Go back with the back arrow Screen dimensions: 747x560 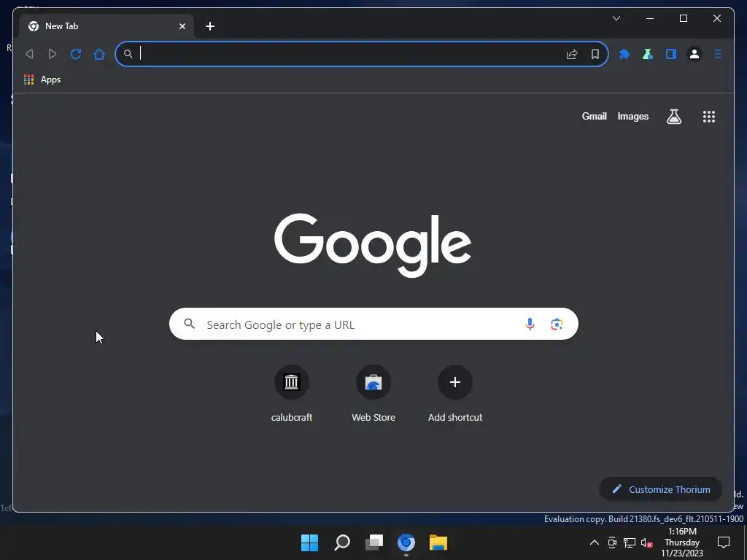pos(29,54)
